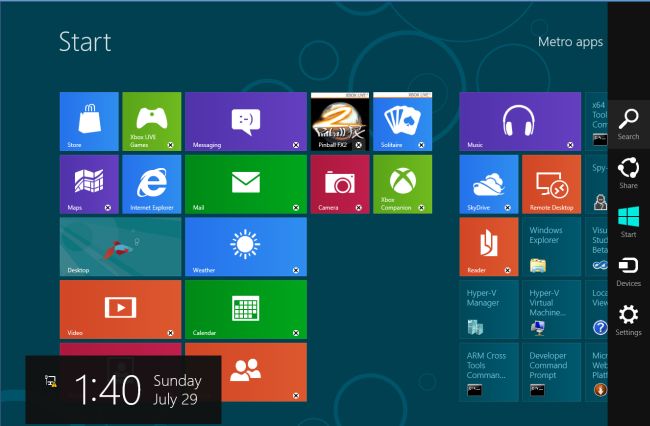Click the 1:40 clock display
This screenshot has height=426, width=650.
coord(108,390)
